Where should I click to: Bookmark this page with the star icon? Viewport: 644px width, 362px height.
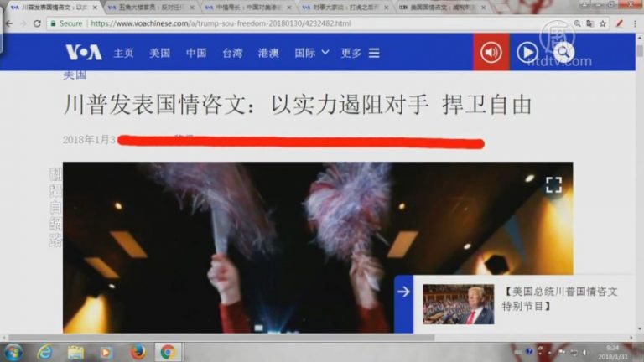pos(603,23)
